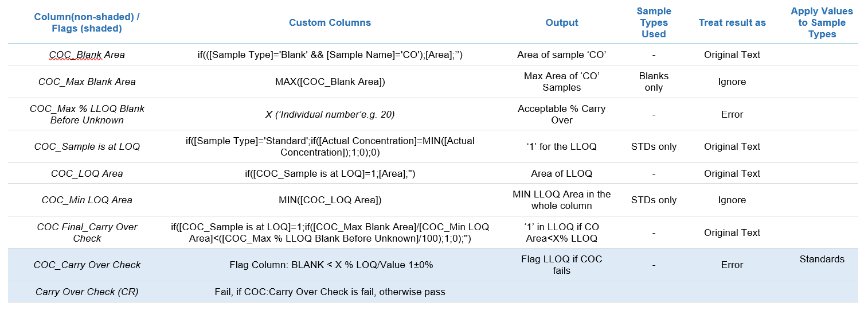Viewport: 868px width, 310px height.
Task: Select the COC_LOQ Area row name
Action: pyautogui.click(x=87, y=173)
